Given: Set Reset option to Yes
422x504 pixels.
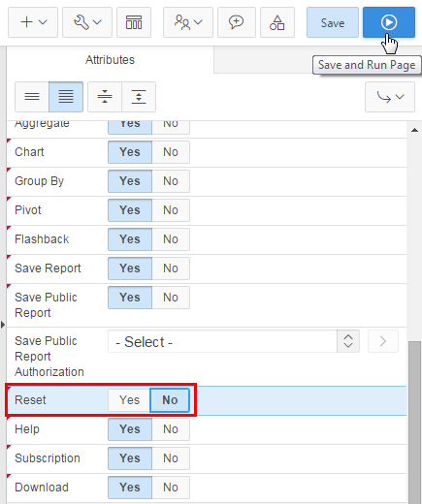Looking at the screenshot, I should (129, 400).
